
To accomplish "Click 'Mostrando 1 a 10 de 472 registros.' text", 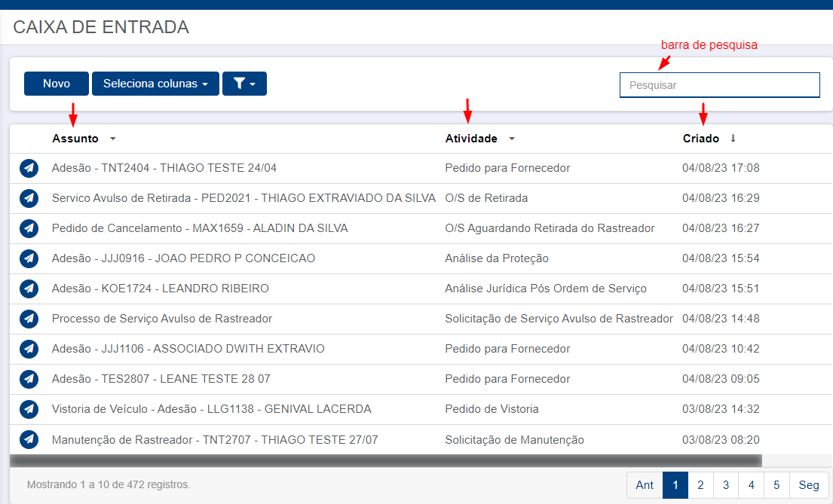I will pos(109,485).
